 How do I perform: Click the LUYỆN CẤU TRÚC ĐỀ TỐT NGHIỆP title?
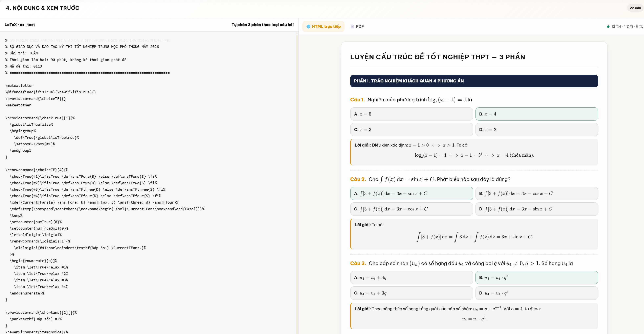(438, 57)
